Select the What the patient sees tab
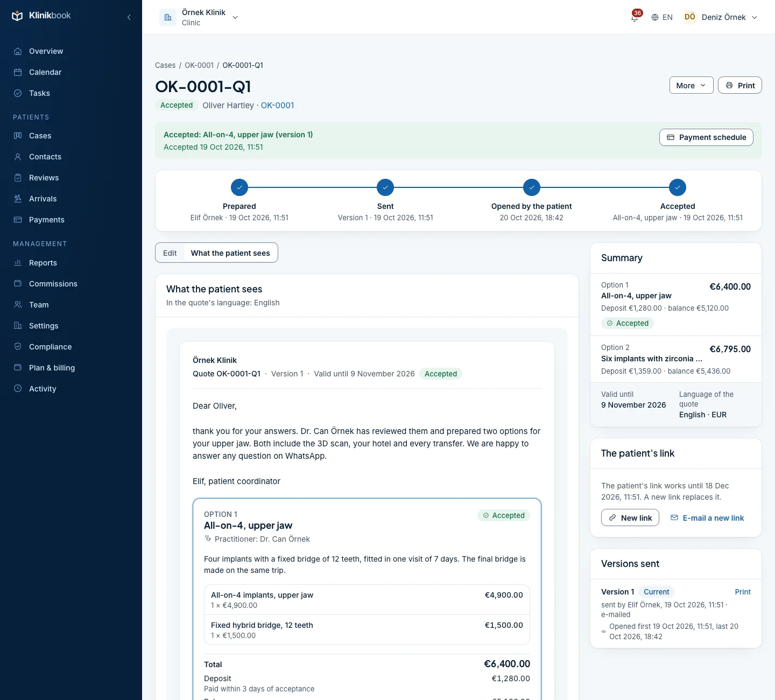Screen dimensions: 775x700 (230, 253)
